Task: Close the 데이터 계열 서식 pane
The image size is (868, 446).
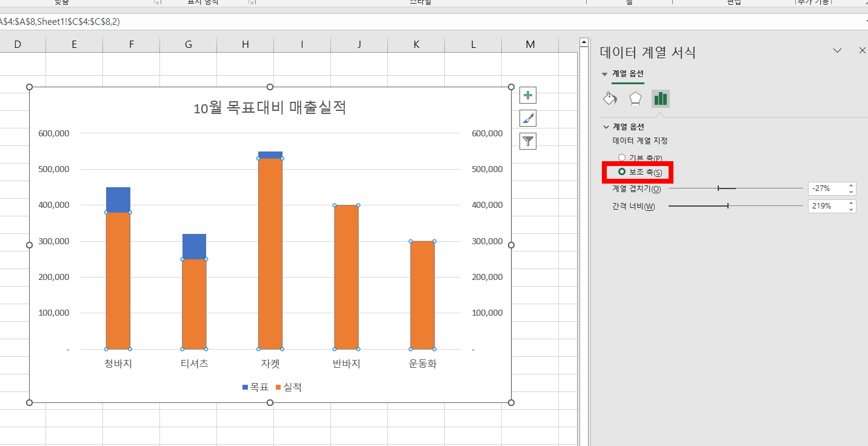Action: click(x=862, y=51)
